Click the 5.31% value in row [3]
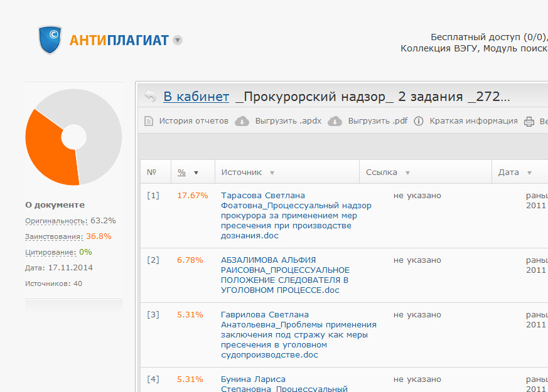This screenshot has height=392, width=548. (x=190, y=314)
